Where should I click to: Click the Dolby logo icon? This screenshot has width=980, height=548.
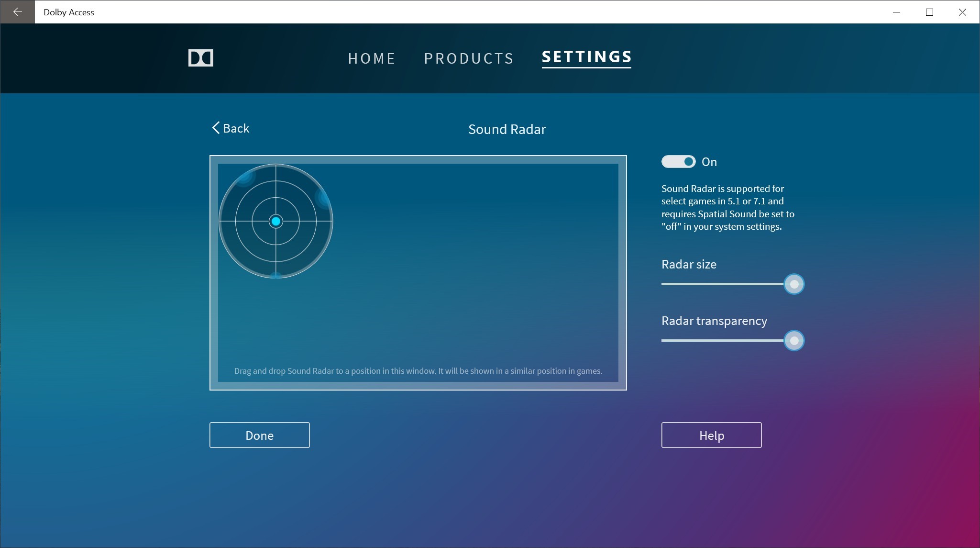click(x=200, y=58)
